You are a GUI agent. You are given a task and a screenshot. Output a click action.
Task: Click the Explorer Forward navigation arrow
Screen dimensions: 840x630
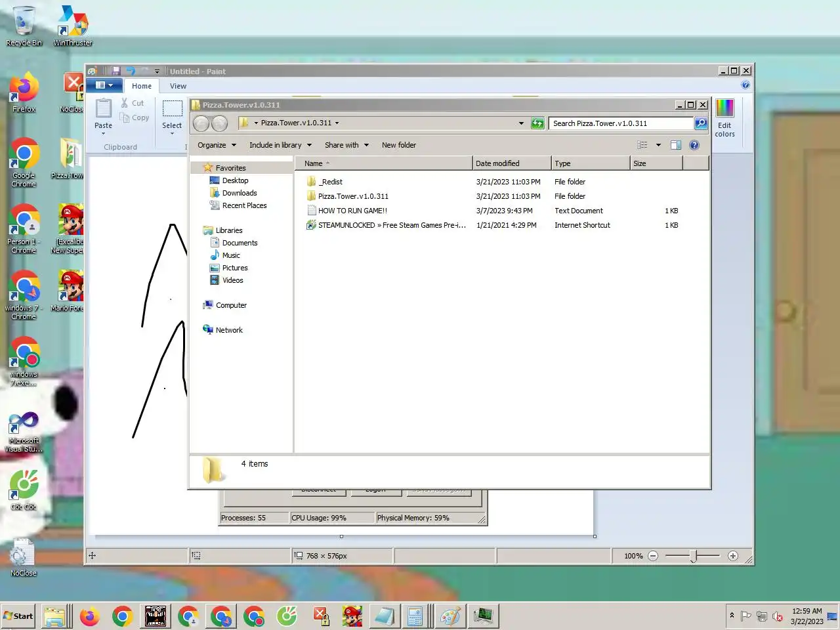click(219, 123)
